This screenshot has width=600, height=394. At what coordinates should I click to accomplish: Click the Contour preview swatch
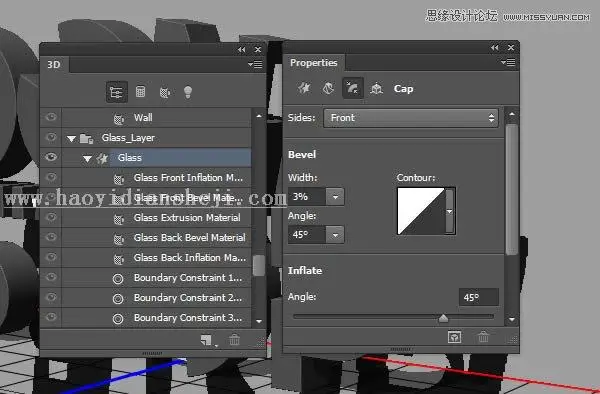click(421, 211)
